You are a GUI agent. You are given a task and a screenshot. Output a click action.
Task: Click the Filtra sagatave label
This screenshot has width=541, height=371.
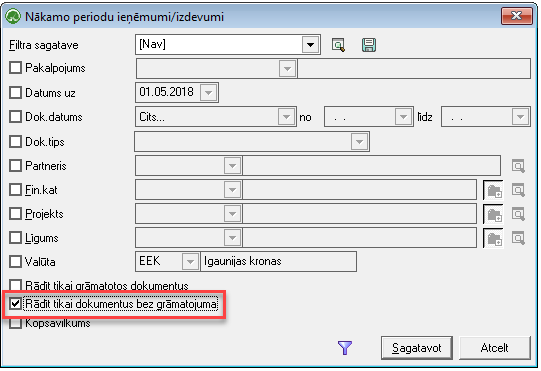tap(43, 45)
